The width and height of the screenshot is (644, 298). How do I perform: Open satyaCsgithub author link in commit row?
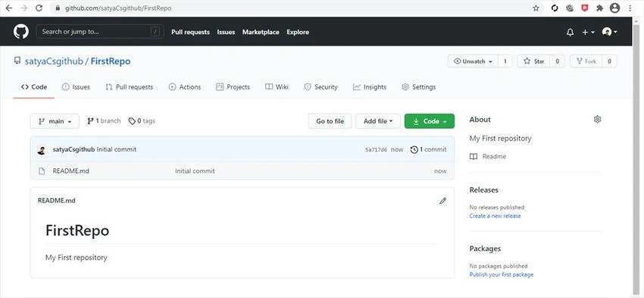[x=73, y=149]
